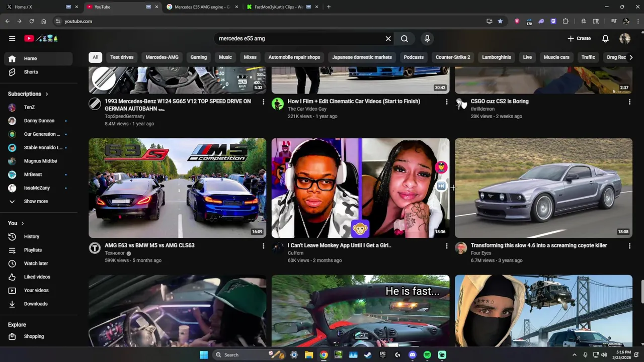Viewport: 644px width, 362px height.
Task: Open the Create menu
Action: pos(579,38)
